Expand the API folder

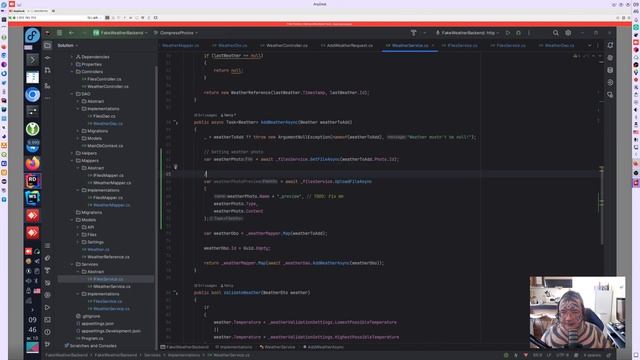pos(78,227)
